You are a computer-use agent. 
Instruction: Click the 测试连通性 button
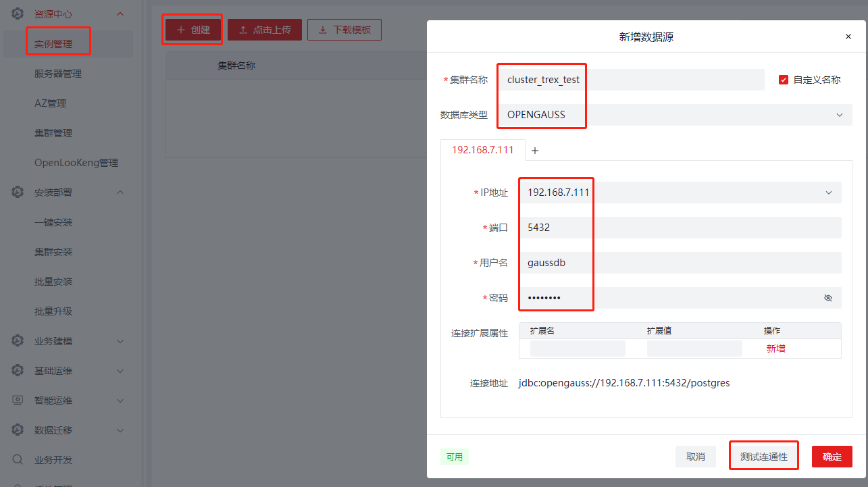(764, 456)
